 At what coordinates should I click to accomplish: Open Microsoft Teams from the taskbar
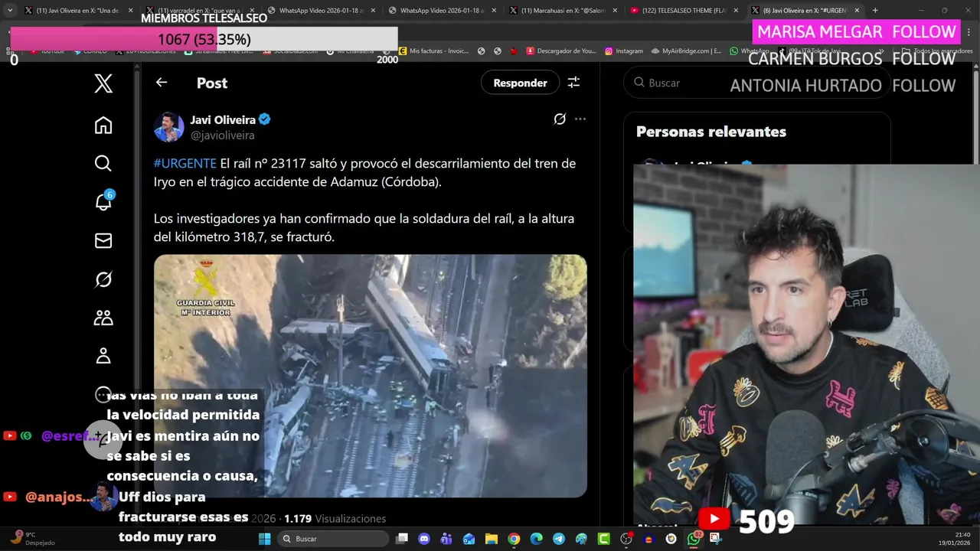pos(446,539)
